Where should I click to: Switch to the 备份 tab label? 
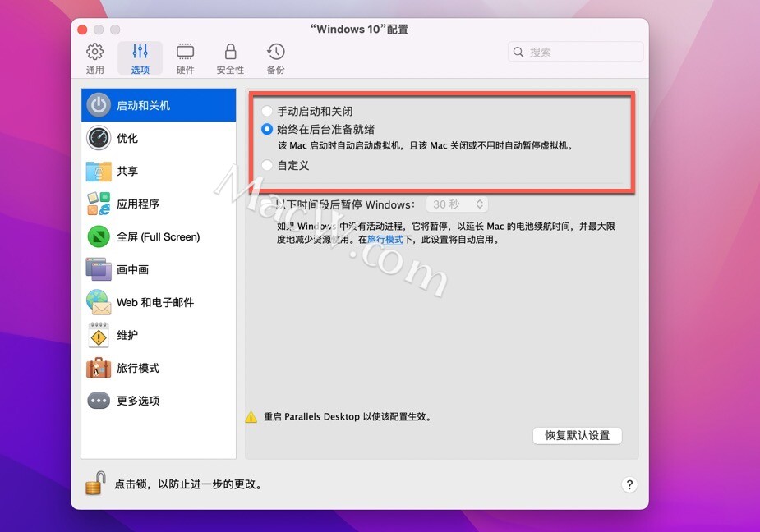pyautogui.click(x=276, y=70)
